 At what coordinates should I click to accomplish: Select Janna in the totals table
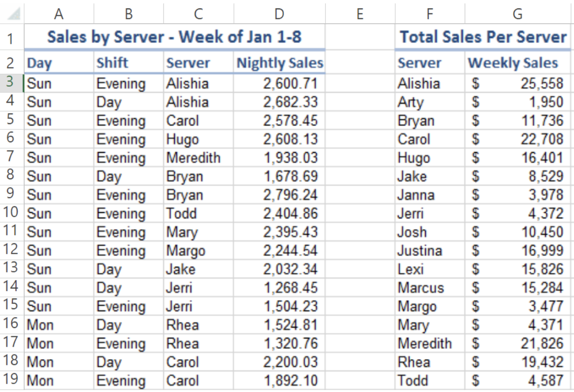pos(430,195)
